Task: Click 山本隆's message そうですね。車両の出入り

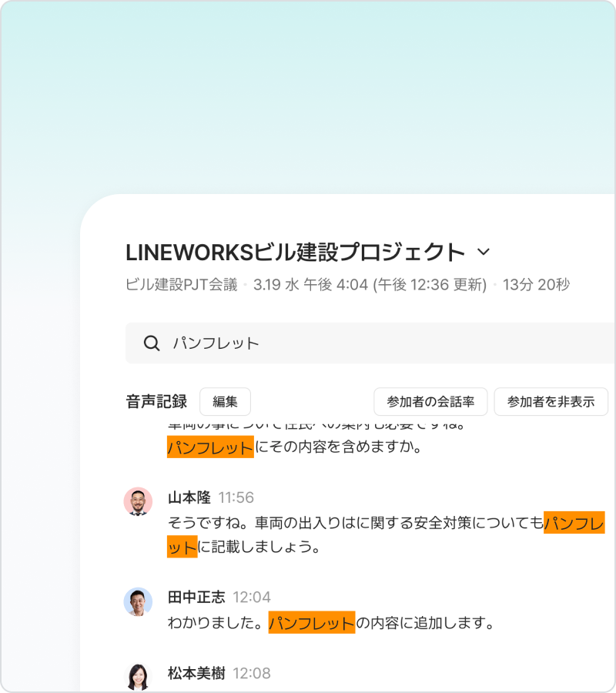Action: click(387, 535)
